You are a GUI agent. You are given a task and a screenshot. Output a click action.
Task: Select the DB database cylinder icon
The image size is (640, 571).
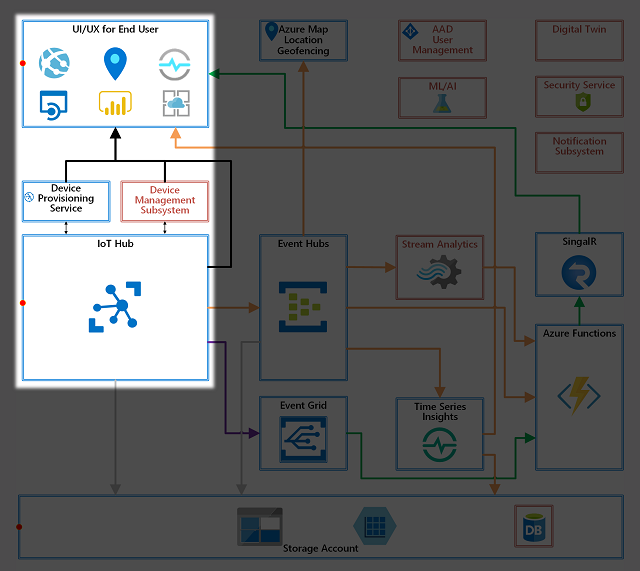534,527
